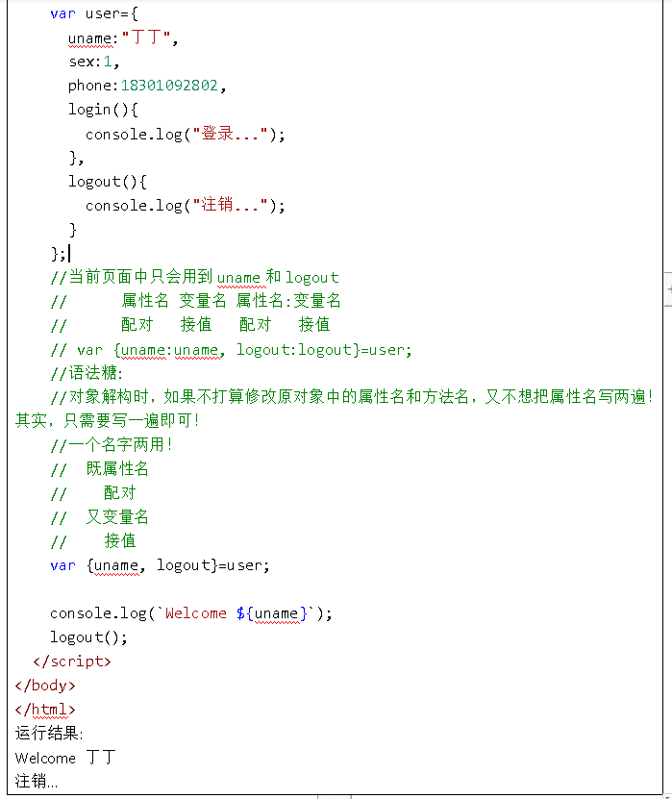The height and width of the screenshot is (799, 672).
Task: Click the console.log("注销...") line
Action: tap(185, 206)
